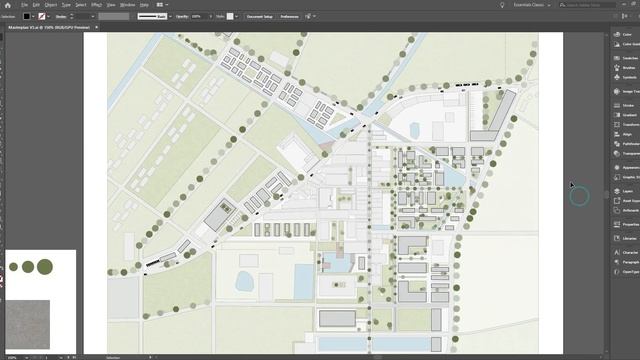Open the Color panel icon
The width and height of the screenshot is (640, 360).
(x=617, y=34)
